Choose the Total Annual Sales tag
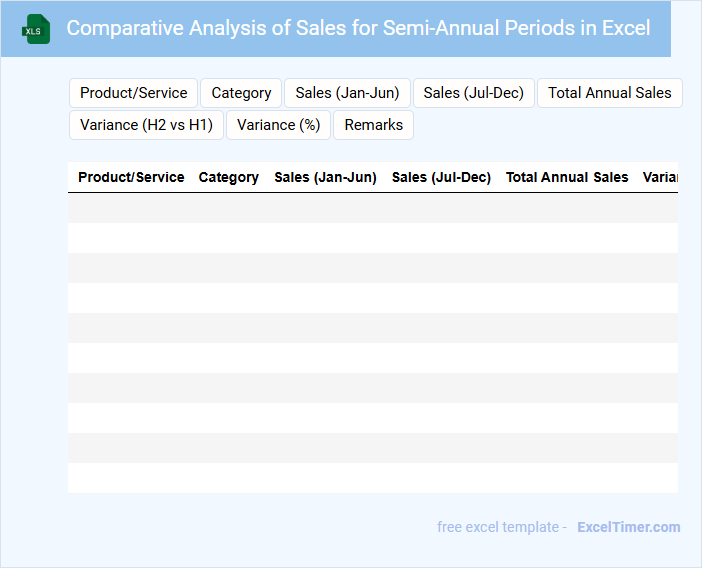Image resolution: width=702 pixels, height=568 pixels. point(609,93)
